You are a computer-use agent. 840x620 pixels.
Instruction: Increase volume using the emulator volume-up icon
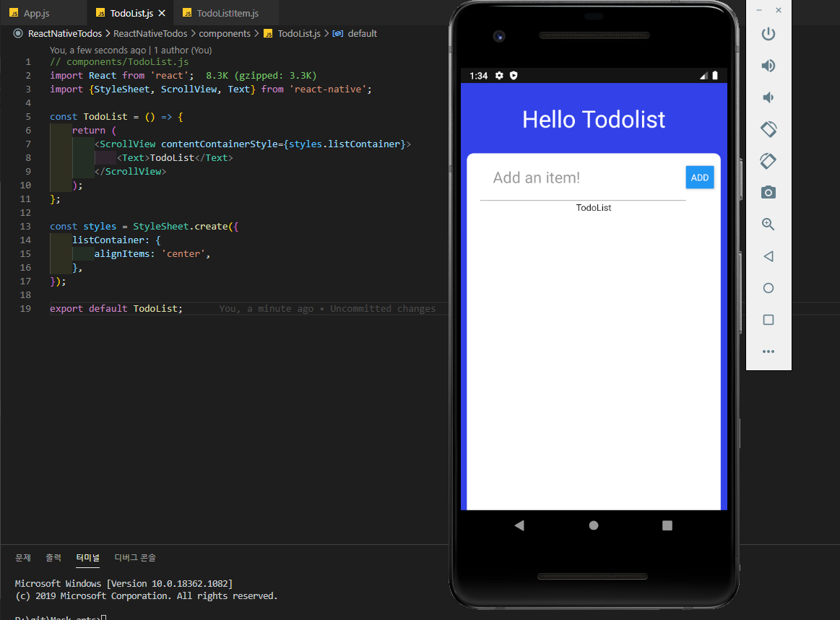click(768, 65)
